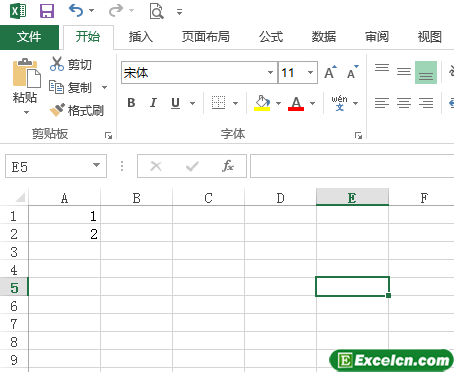Image resolution: width=454 pixels, height=372 pixels.
Task: Open the 复制 copy dropdown arrow
Action: pyautogui.click(x=104, y=88)
